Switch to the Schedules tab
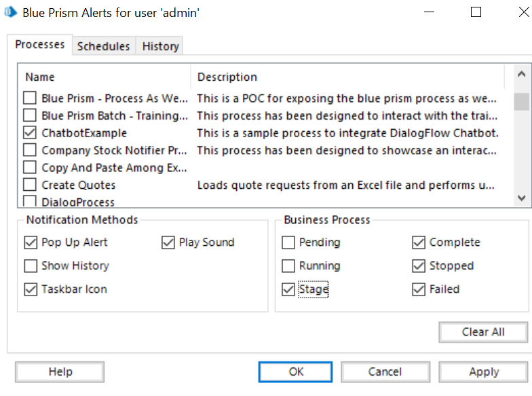This screenshot has width=532, height=396. [103, 46]
